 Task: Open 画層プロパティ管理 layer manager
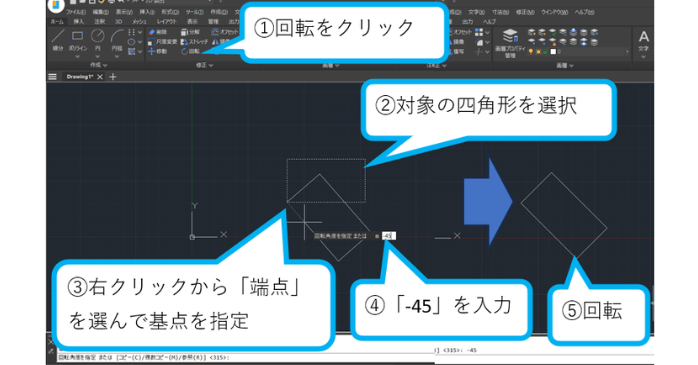point(510,43)
